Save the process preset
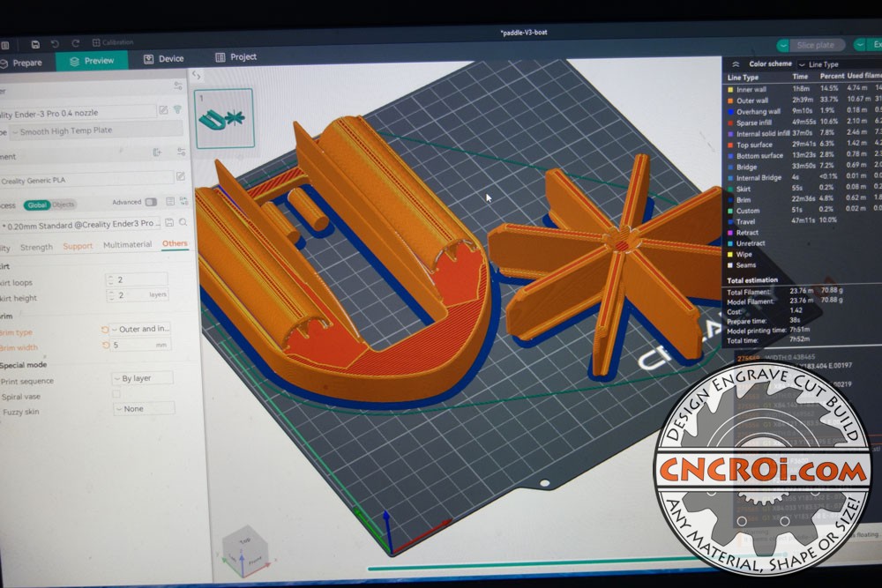Screen dimensions: 882x588 point(169,223)
